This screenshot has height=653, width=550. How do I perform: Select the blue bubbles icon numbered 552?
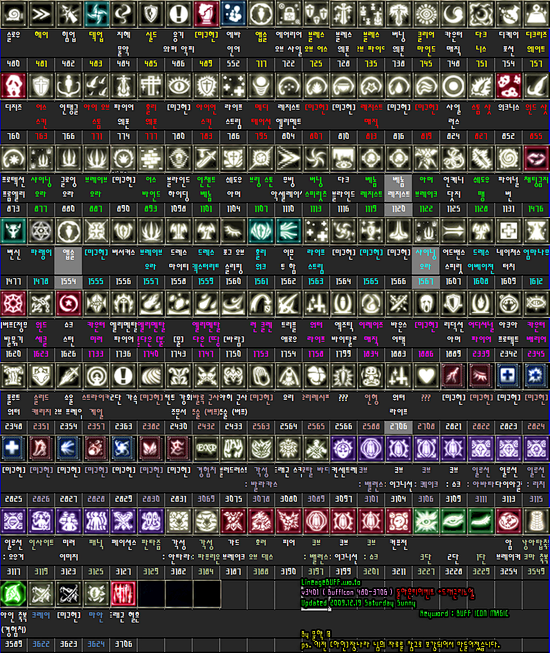pos(234,14)
